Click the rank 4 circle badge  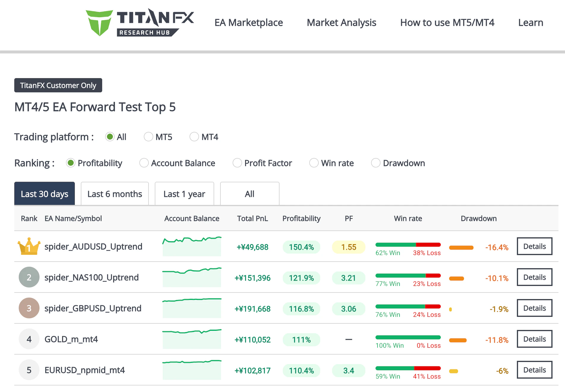pyautogui.click(x=29, y=339)
